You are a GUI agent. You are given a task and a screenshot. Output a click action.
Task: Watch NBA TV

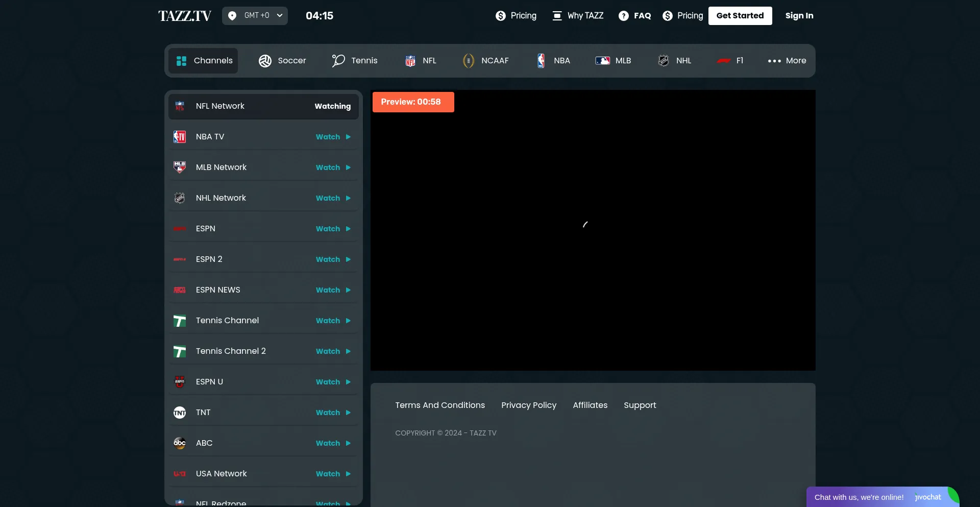click(x=333, y=137)
